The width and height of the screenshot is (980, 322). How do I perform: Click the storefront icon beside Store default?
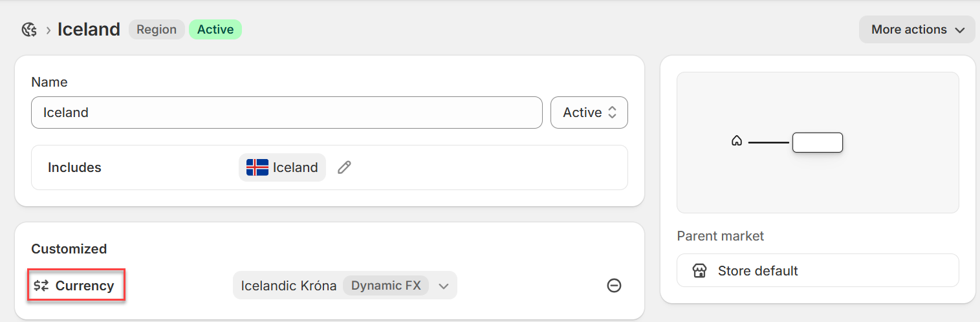699,270
